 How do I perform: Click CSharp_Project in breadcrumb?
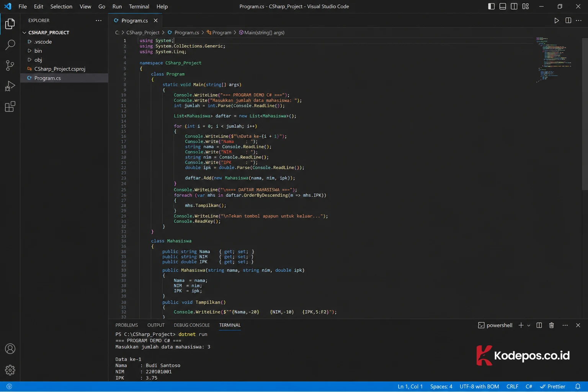coord(143,33)
